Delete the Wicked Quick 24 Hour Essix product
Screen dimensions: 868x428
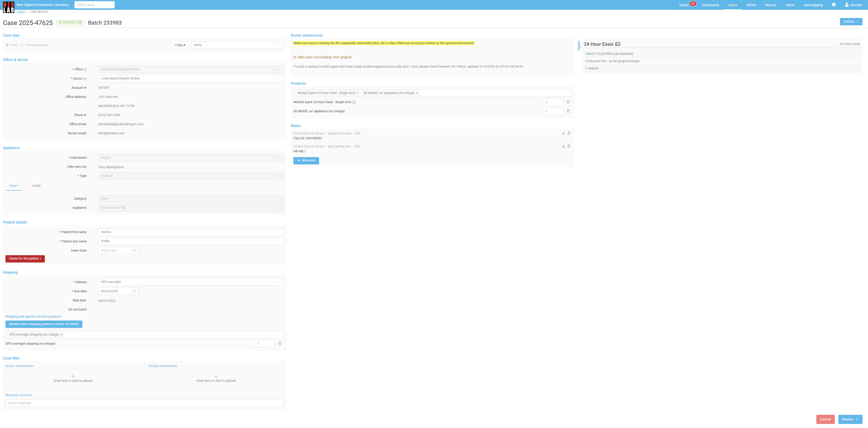pyautogui.click(x=568, y=102)
